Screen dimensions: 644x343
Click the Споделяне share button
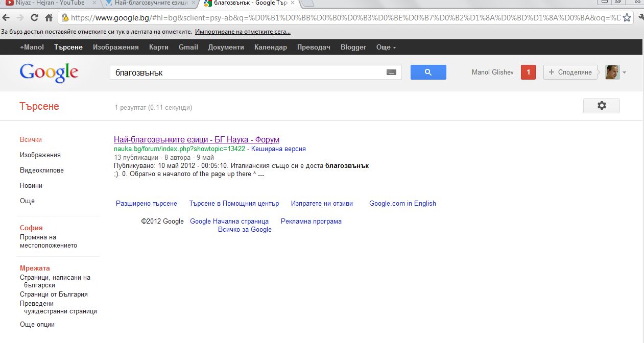pos(570,72)
